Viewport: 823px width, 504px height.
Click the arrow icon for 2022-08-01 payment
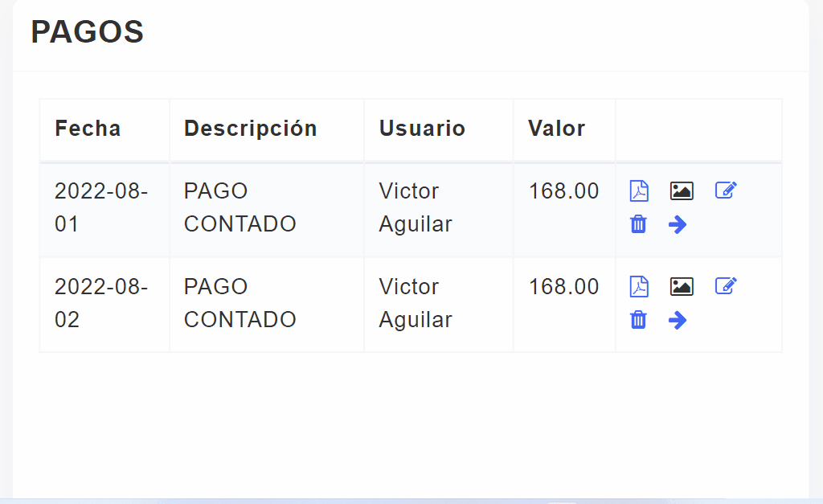678,224
